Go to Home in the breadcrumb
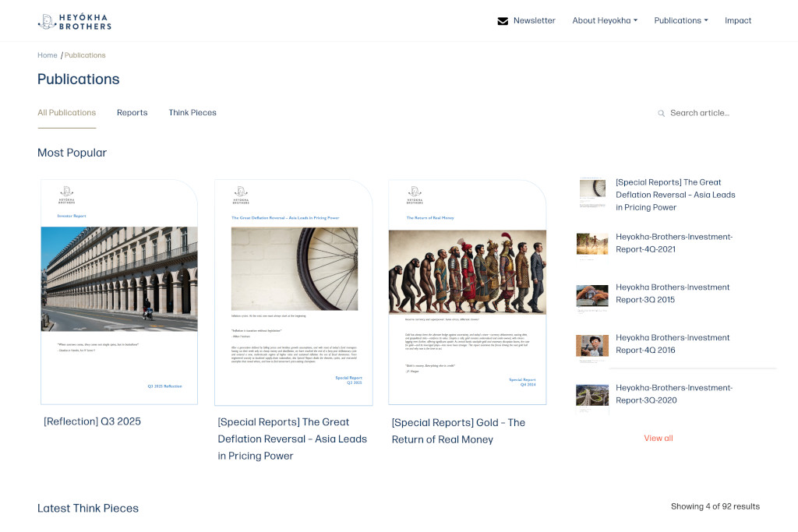 click(x=48, y=55)
